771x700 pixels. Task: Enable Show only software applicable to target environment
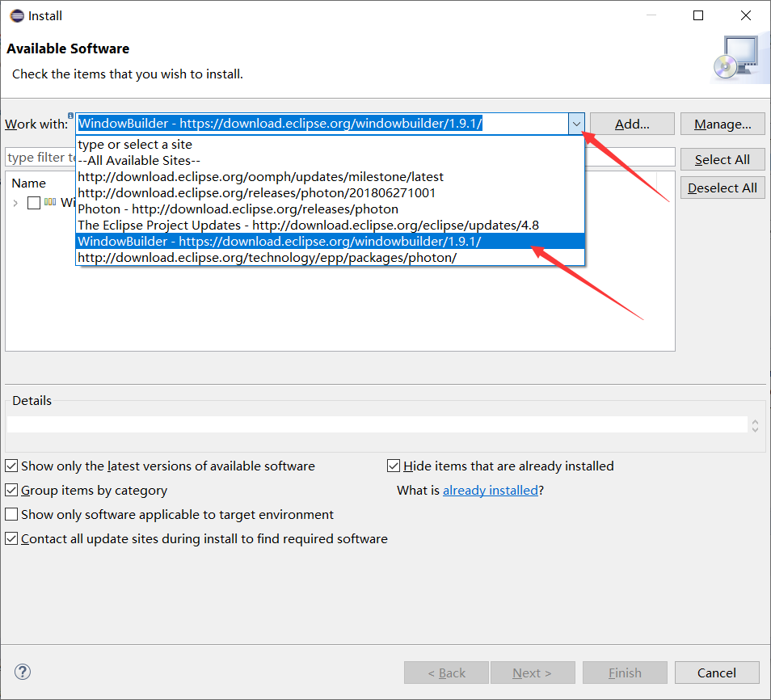(12, 515)
